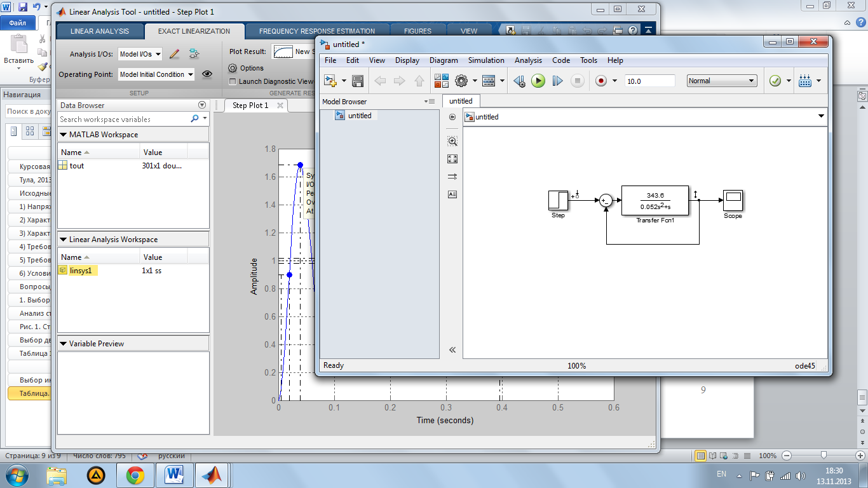Viewport: 868px width, 488px height.
Task: Click the Help icon in Linear Analysis Tool
Action: coord(634,30)
